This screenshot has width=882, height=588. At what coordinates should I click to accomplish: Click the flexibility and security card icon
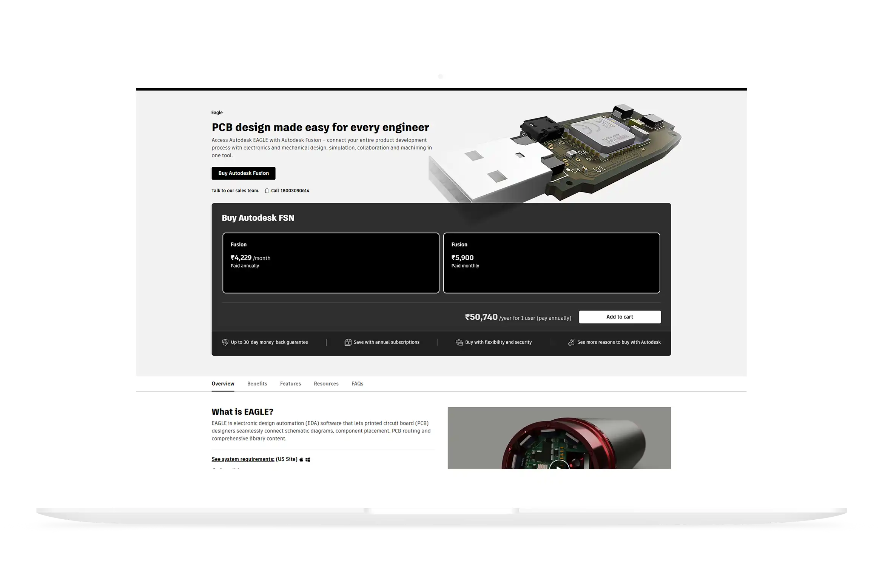459,342
